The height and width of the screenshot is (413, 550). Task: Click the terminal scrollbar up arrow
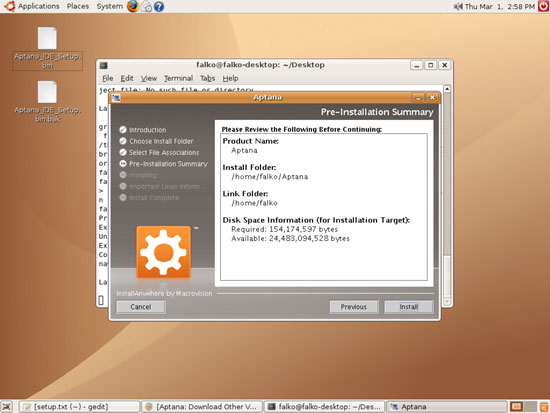(447, 89)
